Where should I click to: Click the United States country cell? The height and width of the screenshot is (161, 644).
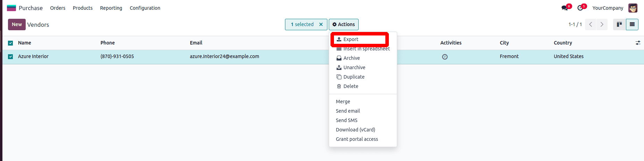point(569,56)
